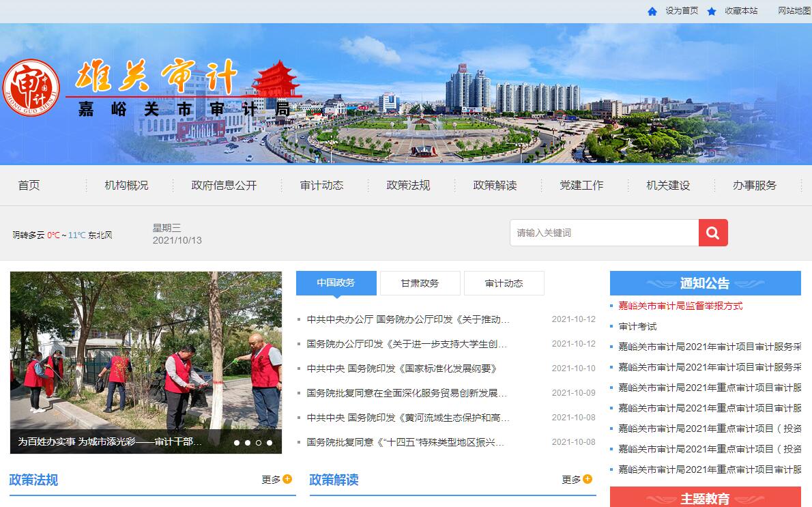Open 嘉峪关市审计局监督举报方式 notice link

click(x=680, y=306)
